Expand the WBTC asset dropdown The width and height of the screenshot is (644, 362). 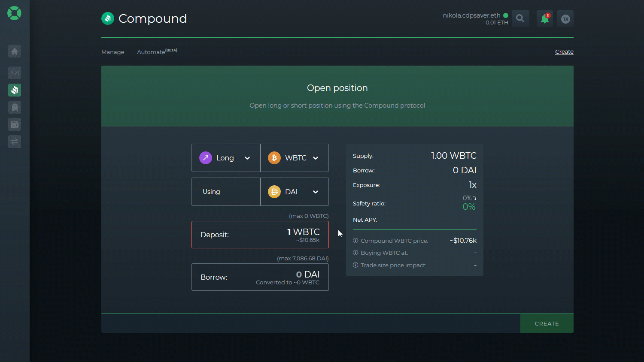pyautogui.click(x=295, y=158)
